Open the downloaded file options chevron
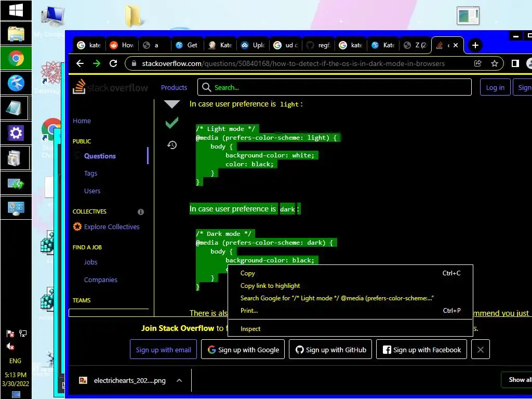Viewport: 532px width, 399px height. pos(179,381)
